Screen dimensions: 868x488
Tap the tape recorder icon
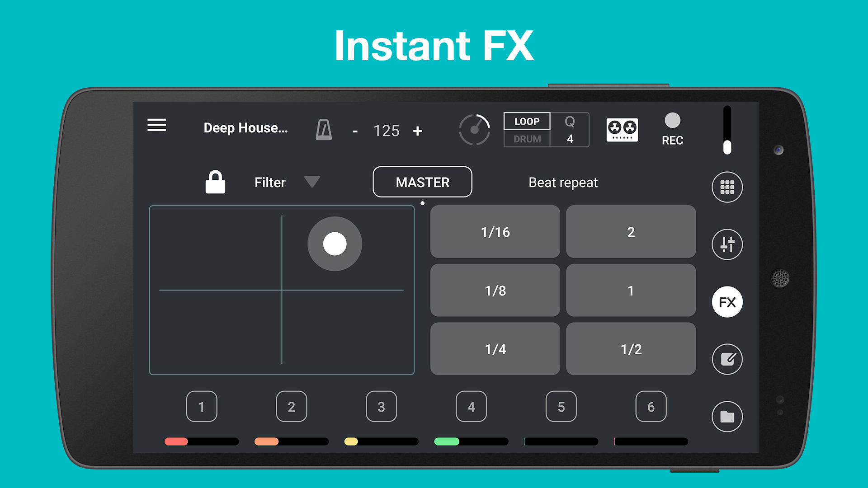coord(622,130)
